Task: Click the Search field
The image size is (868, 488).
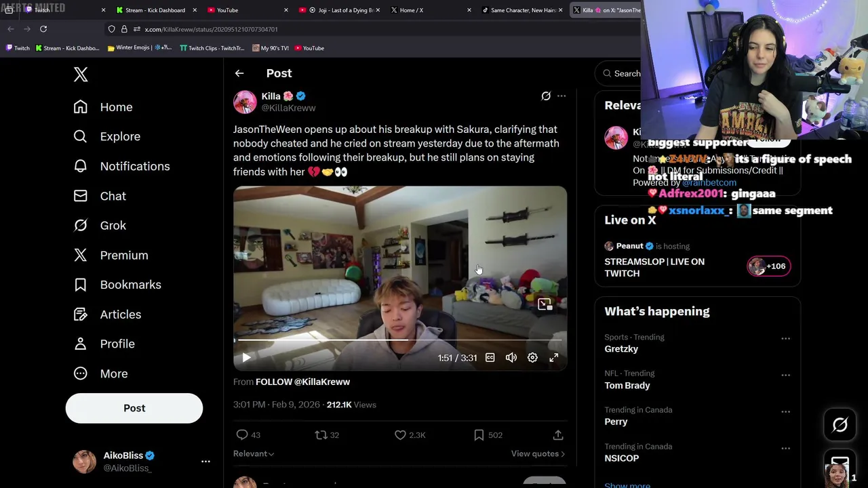Action: [618, 73]
